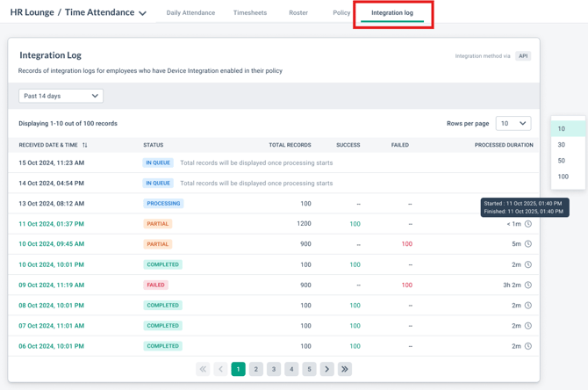Go to next page with right arrow

point(326,369)
